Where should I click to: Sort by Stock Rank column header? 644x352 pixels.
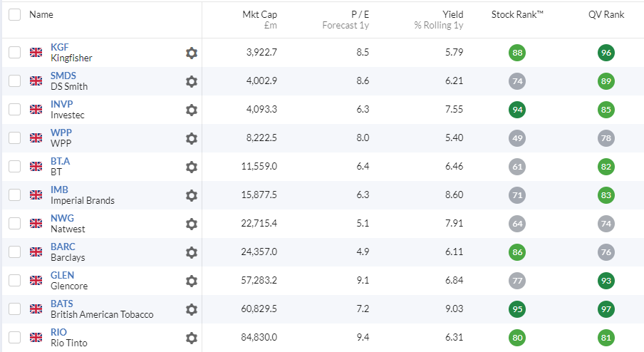pyautogui.click(x=517, y=14)
